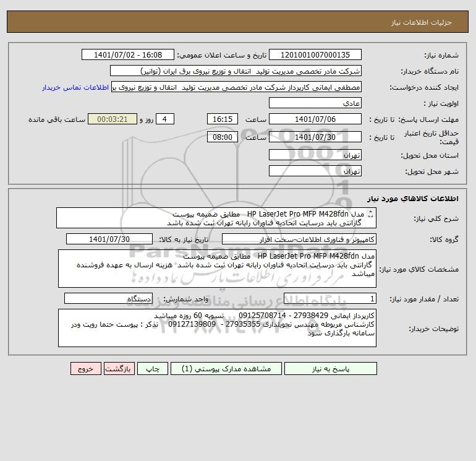Select the شماره نیاز field 1201001007000135

pos(315,54)
